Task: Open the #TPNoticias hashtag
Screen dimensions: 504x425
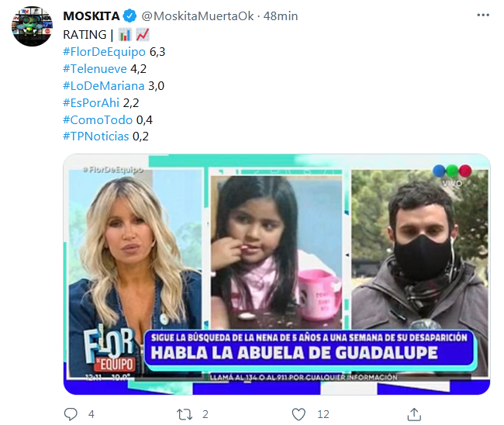Action: click(96, 136)
